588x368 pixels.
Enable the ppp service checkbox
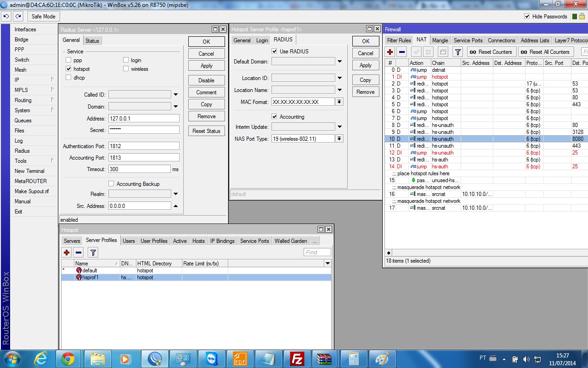click(68, 60)
